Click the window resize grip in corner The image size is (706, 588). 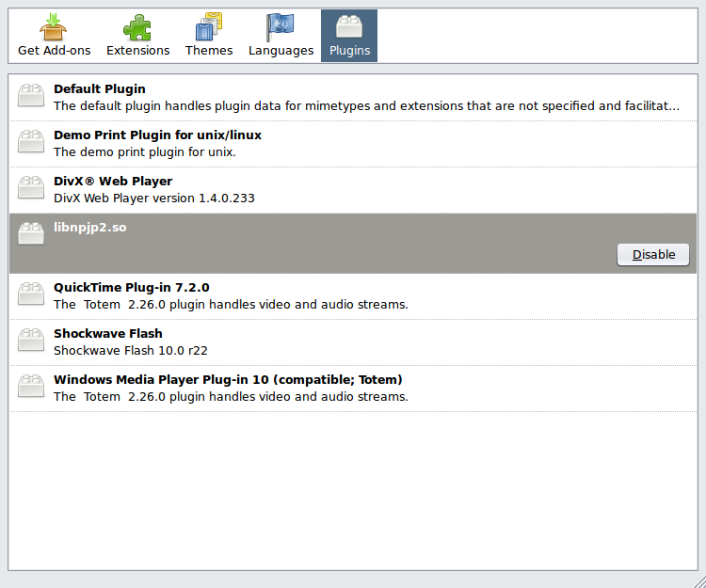pos(698,581)
